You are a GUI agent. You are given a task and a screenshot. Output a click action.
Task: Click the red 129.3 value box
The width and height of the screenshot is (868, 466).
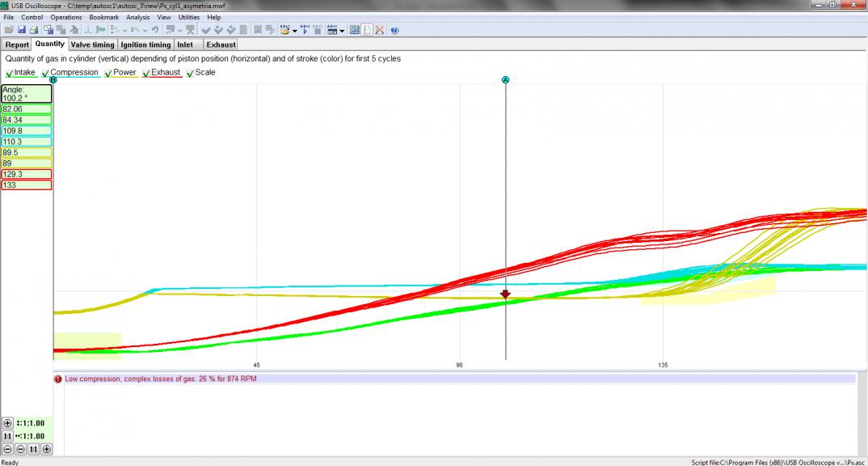coord(27,174)
